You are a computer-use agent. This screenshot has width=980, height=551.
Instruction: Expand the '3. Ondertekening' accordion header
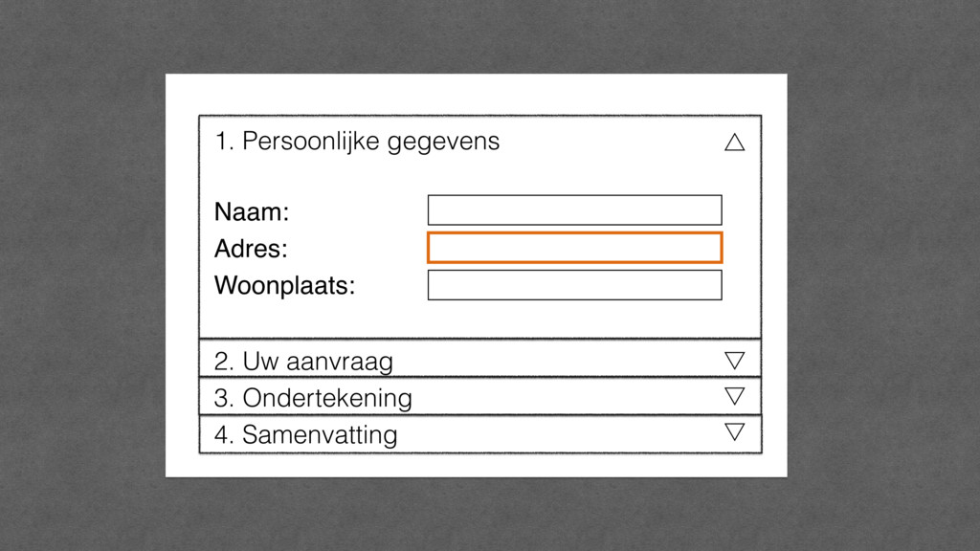coord(480,396)
